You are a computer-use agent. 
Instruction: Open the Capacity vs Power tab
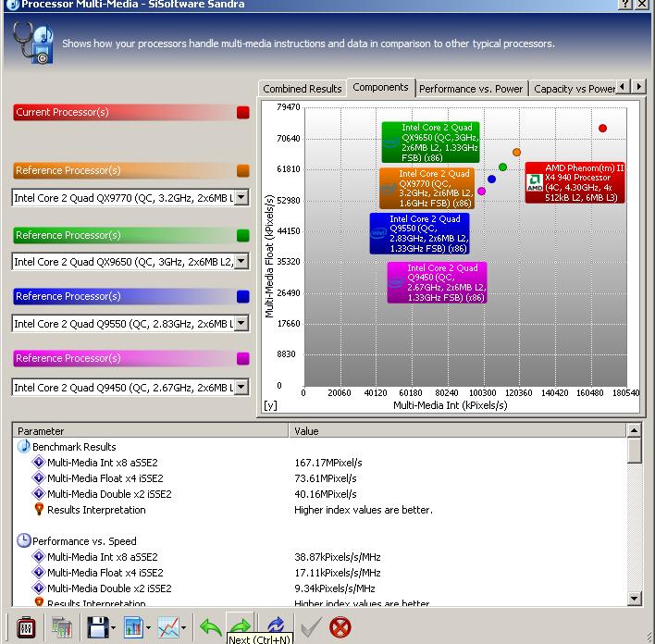click(574, 89)
